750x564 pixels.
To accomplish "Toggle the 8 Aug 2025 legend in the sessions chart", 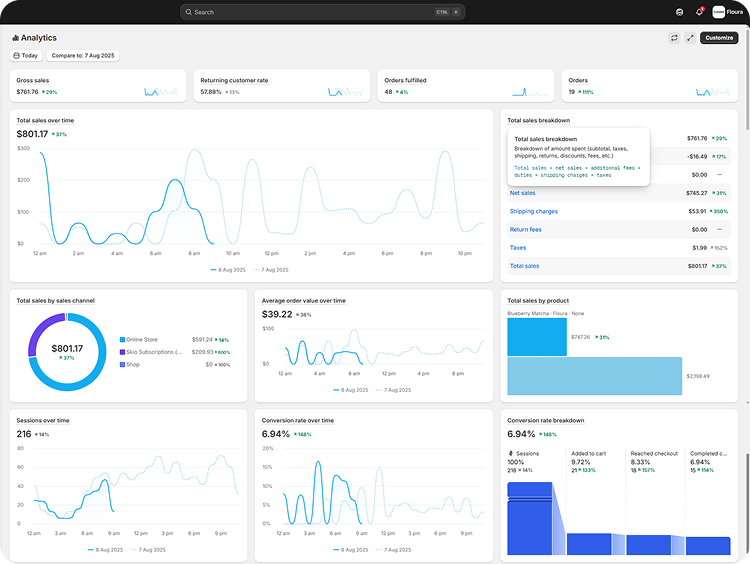I will point(106,550).
